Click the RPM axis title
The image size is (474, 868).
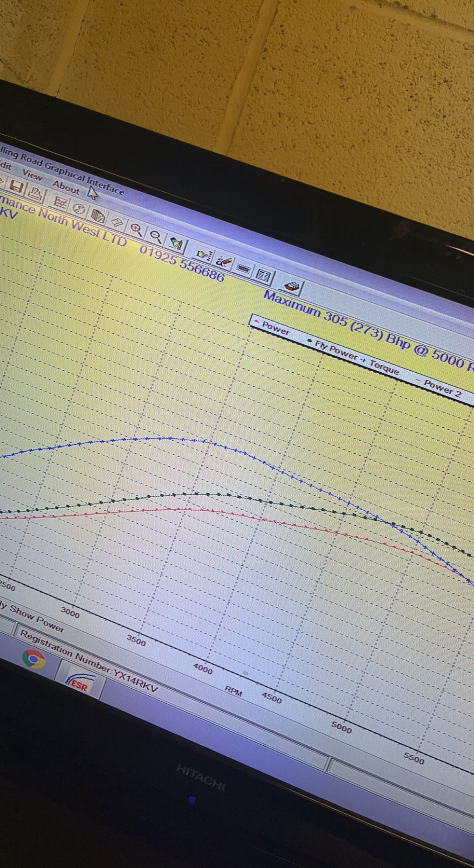tap(233, 691)
